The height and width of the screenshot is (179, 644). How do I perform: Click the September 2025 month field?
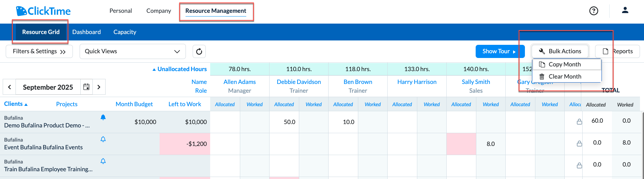pos(48,87)
